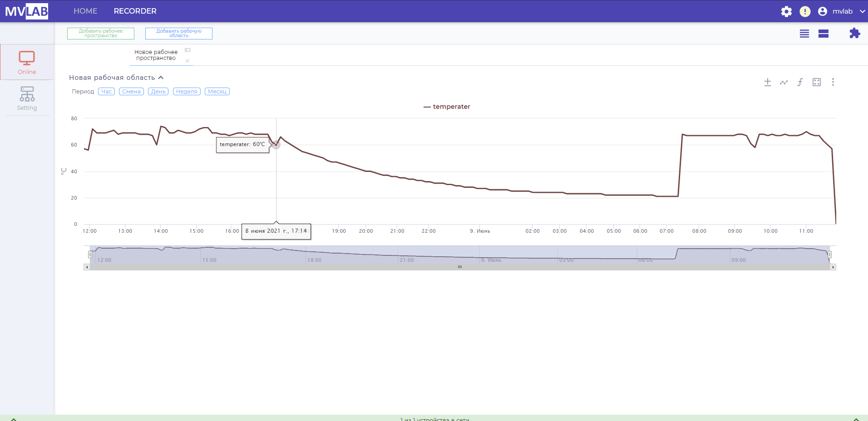The image size is (868, 421).
Task: Open the puzzle-piece plugins icon
Action: point(854,33)
